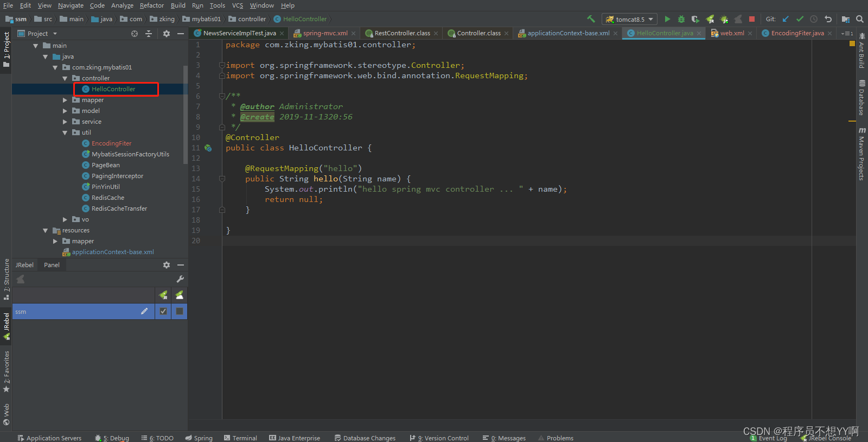Toggle the Favorites side tool tab
This screenshot has height=442, width=868.
(x=6, y=371)
